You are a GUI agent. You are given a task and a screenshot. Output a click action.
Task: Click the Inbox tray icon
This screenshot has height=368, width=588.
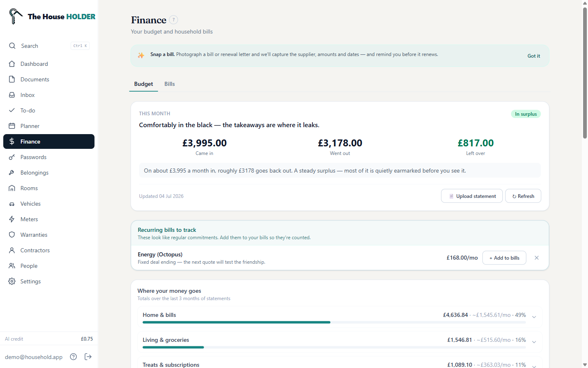tap(12, 95)
